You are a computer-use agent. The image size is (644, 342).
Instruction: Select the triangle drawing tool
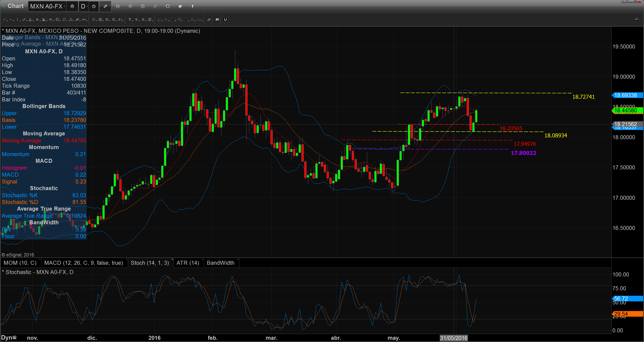pyautogui.click(x=71, y=20)
